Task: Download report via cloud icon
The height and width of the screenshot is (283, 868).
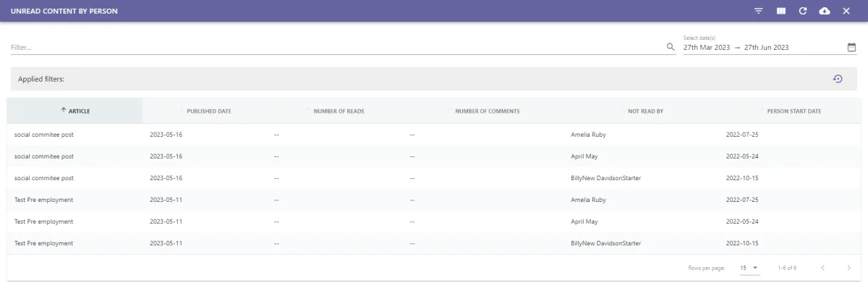Action: [824, 11]
